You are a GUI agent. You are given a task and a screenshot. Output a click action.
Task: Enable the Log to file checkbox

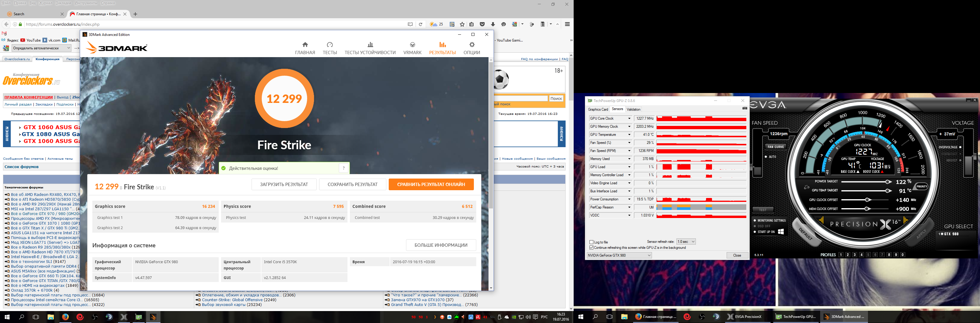[591, 242]
